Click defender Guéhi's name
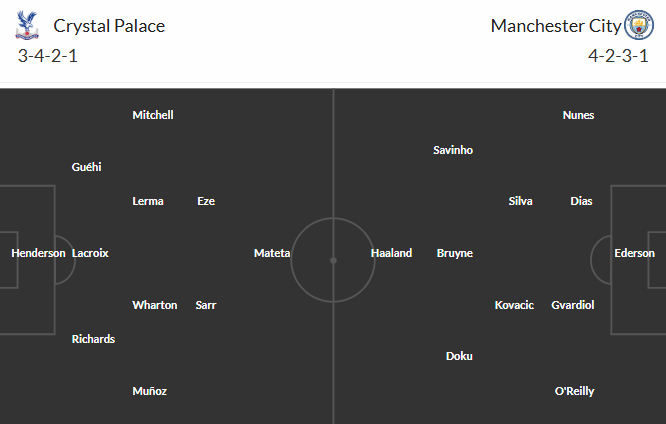The width and height of the screenshot is (666, 424). click(x=87, y=167)
